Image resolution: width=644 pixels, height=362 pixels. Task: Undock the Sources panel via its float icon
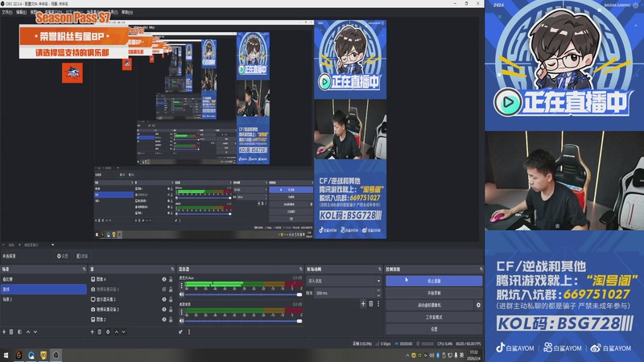172,269
